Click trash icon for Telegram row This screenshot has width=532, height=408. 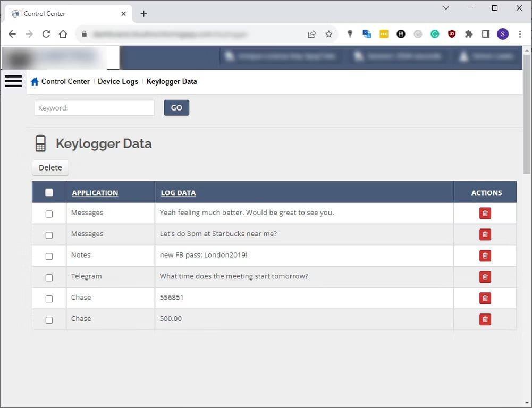[485, 277]
